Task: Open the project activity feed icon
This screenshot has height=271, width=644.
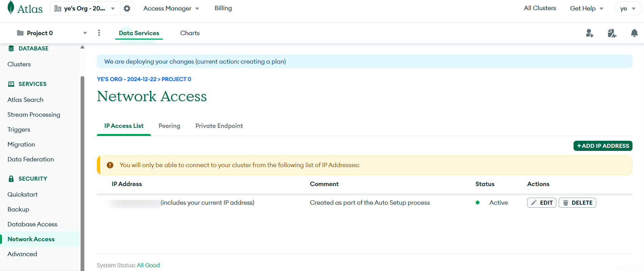Action: click(612, 33)
